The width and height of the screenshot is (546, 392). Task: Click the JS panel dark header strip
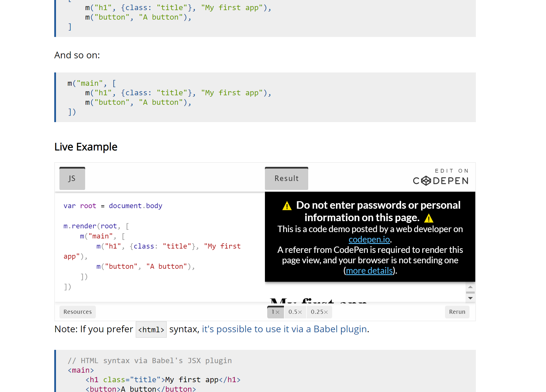click(x=72, y=167)
